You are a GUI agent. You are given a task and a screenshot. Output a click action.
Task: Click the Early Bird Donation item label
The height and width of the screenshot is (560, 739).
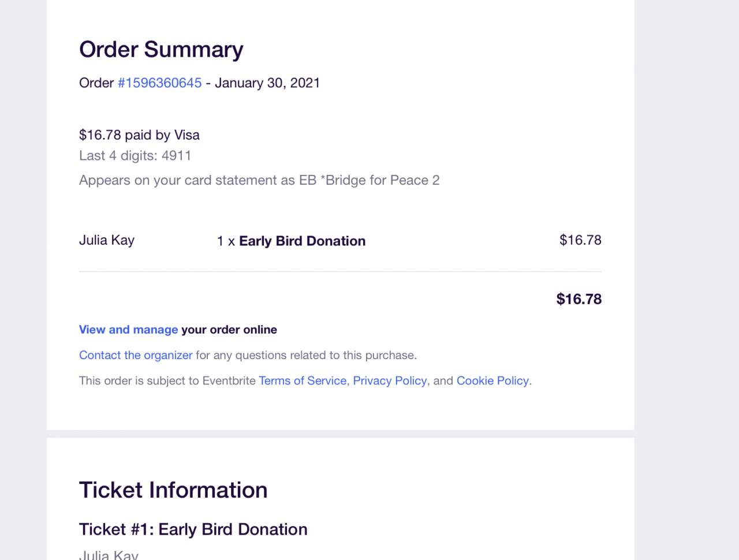tap(302, 241)
